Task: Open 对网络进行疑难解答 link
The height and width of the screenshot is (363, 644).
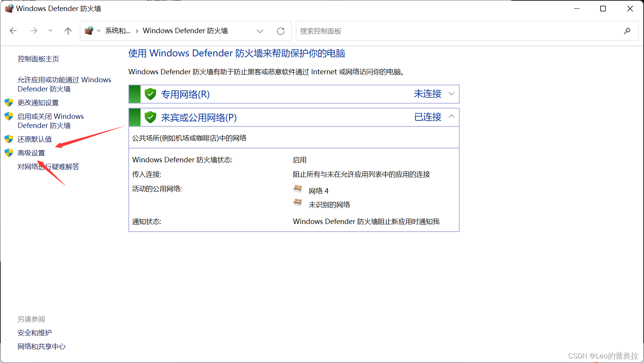Action: (x=48, y=167)
